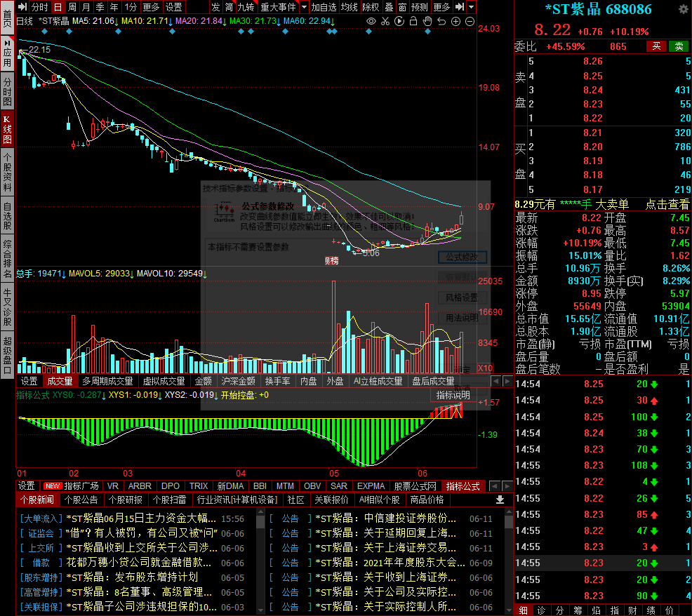Click the lock icon on chart toolbar
Image resolution: width=692 pixels, height=616 pixels.
pos(413,21)
